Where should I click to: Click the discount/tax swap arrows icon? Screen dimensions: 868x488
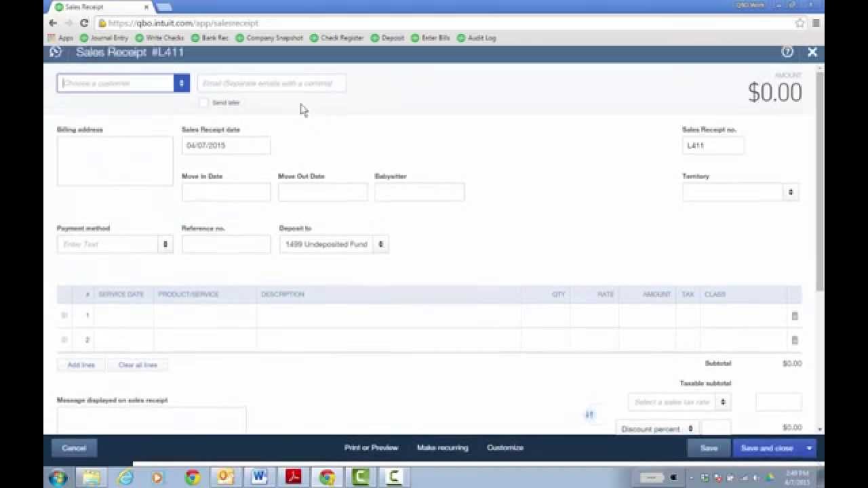589,415
